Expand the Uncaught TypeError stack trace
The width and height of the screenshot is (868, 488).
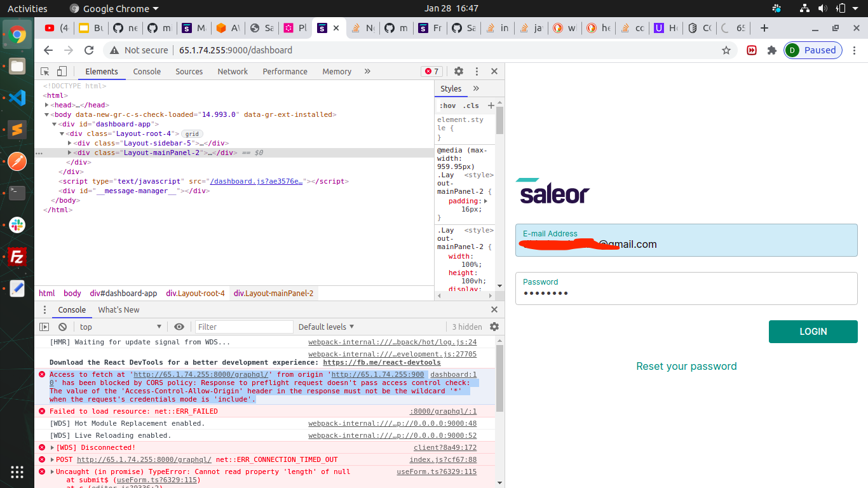tap(52, 472)
